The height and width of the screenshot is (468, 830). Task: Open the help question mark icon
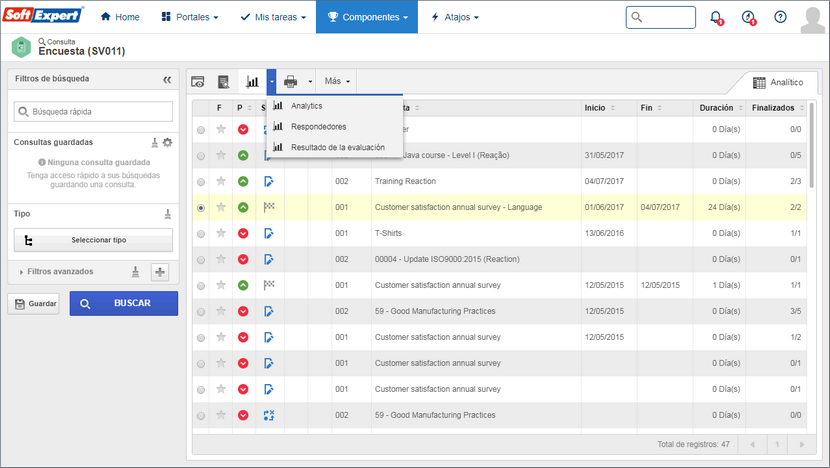click(780, 17)
